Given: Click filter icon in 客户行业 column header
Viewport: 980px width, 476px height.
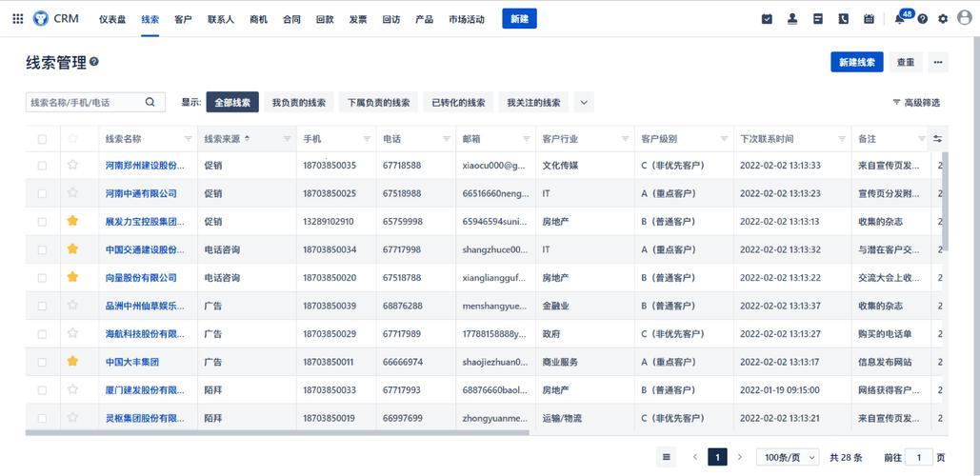Looking at the screenshot, I should click(626, 139).
